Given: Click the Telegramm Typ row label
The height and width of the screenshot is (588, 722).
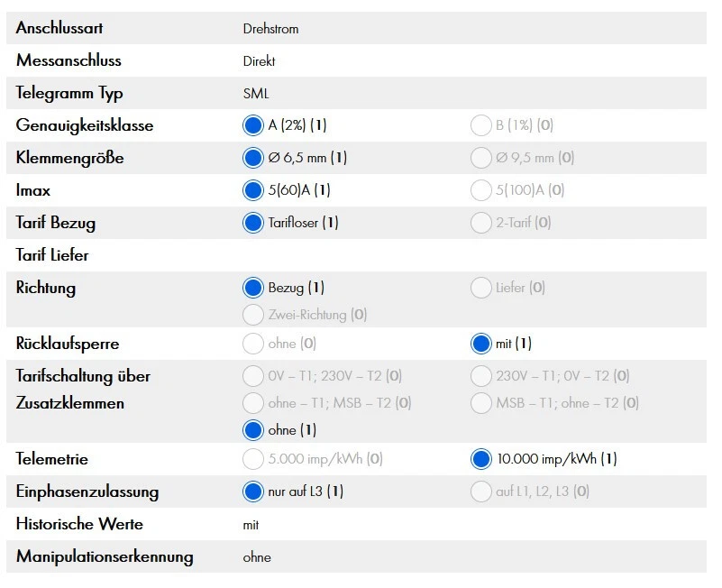Looking at the screenshot, I should coord(69,94).
